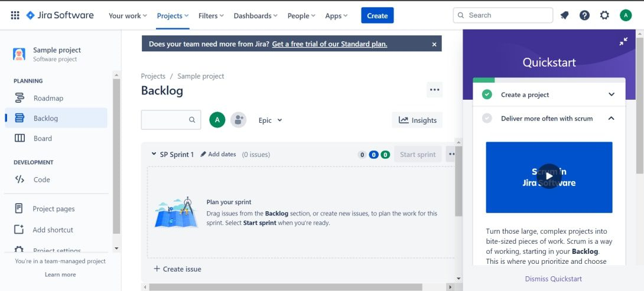Open the app switcher grid icon
The image size is (644, 291).
click(x=15, y=15)
